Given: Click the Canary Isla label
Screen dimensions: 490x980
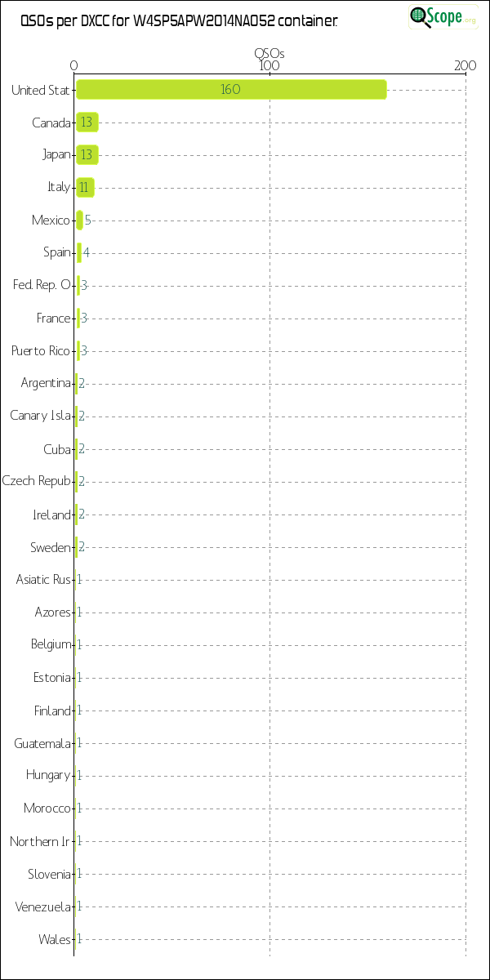Looking at the screenshot, I should click(41, 416).
